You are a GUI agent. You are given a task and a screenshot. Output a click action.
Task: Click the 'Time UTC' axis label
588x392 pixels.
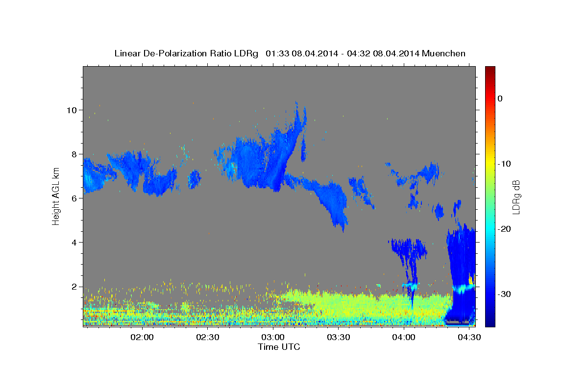(279, 347)
